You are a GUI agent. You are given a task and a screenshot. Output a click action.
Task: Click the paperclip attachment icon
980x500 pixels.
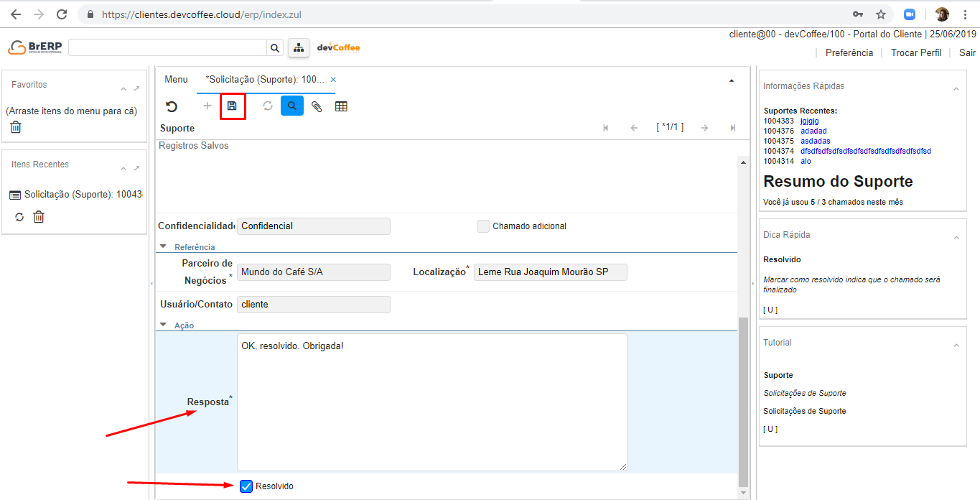[317, 106]
